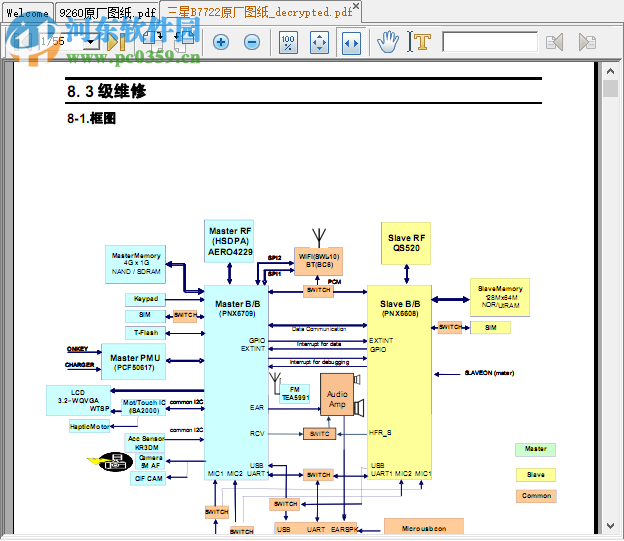The width and height of the screenshot is (624, 541).
Task: Find next search result icon
Action: click(587, 42)
